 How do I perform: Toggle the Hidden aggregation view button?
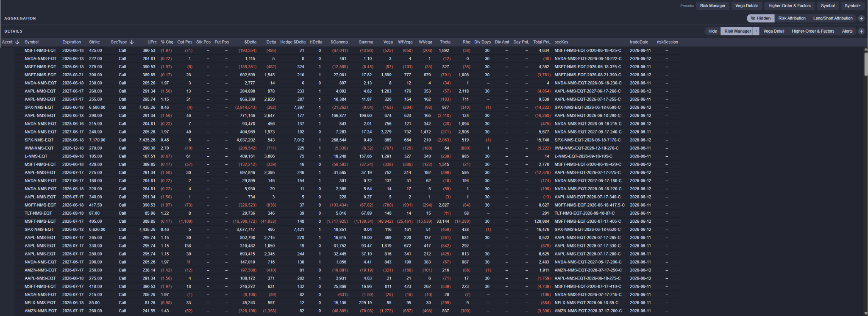pyautogui.click(x=761, y=18)
